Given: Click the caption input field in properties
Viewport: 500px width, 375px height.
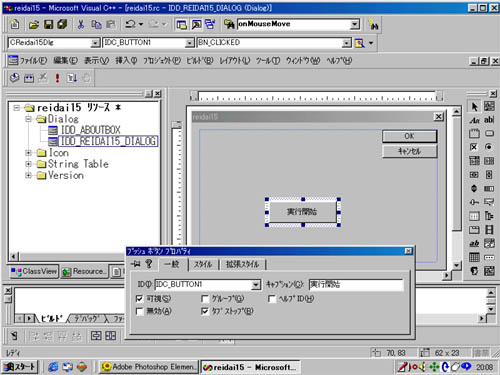Looking at the screenshot, I should (356, 285).
